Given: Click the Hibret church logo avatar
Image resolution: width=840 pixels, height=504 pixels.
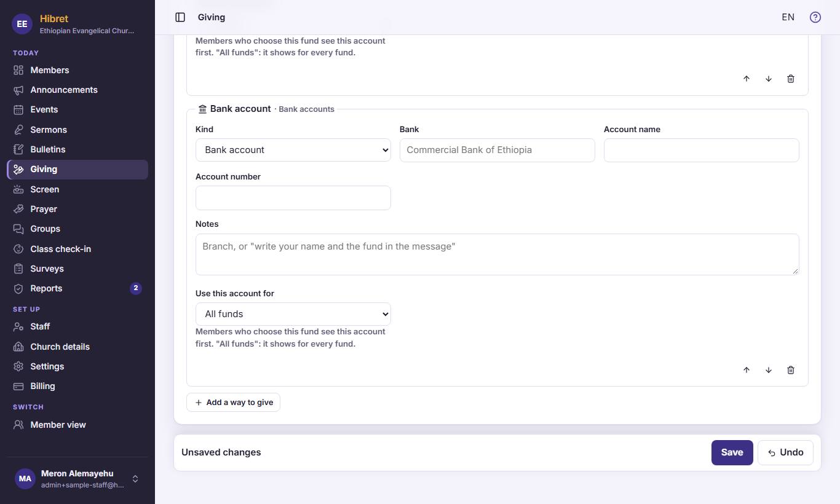Looking at the screenshot, I should 22,24.
